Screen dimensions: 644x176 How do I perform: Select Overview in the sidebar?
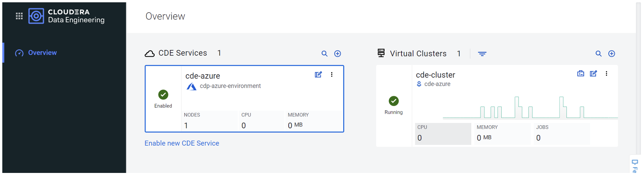tap(42, 53)
